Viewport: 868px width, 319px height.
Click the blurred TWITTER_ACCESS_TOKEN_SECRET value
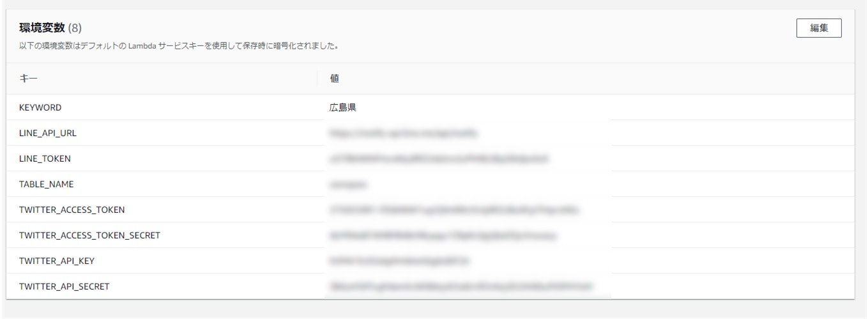443,235
